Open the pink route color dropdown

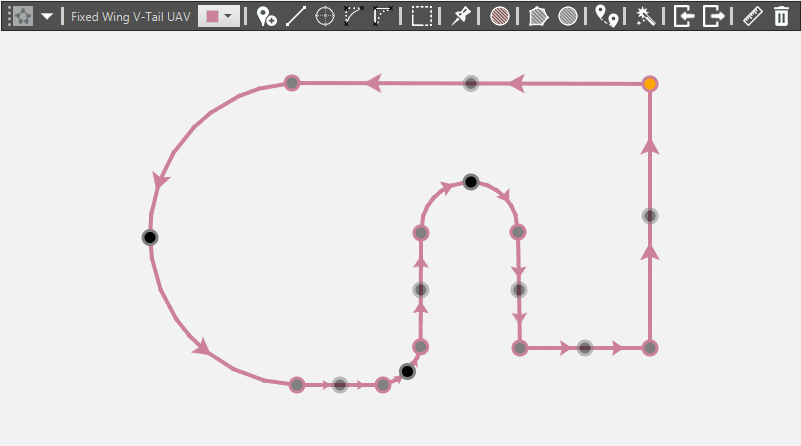coord(219,16)
